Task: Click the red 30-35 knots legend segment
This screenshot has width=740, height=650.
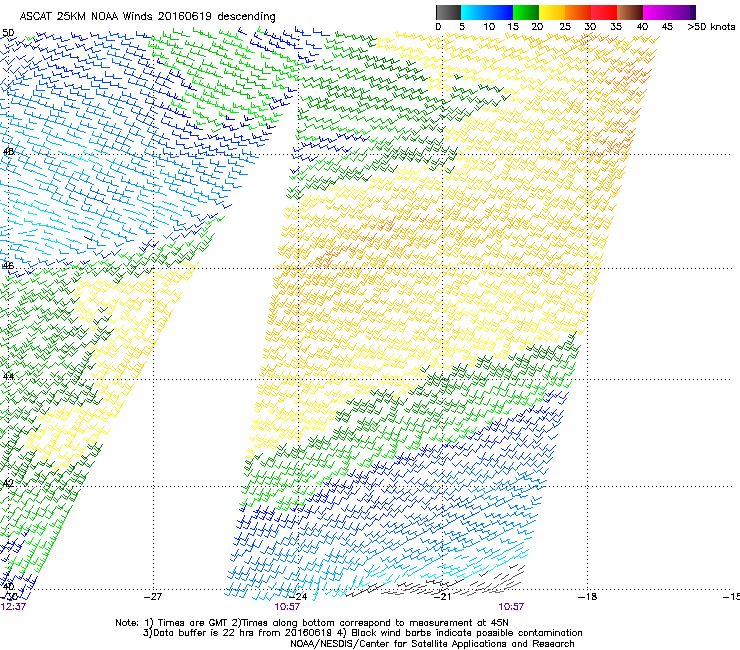Action: (x=604, y=12)
